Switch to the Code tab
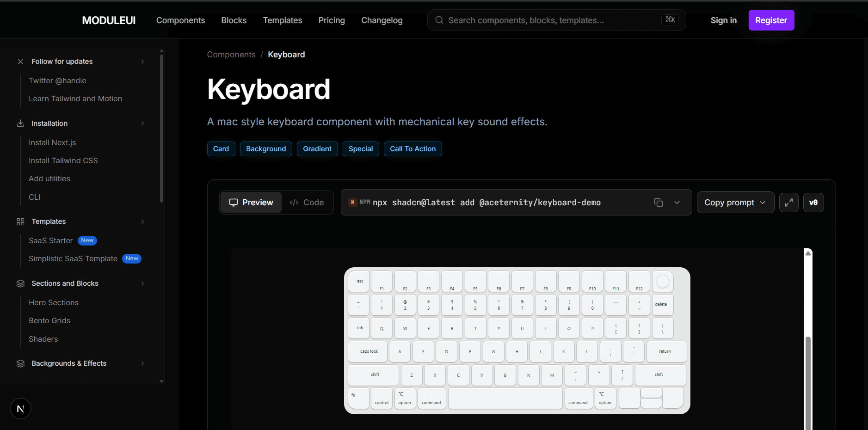868x430 pixels. point(307,203)
